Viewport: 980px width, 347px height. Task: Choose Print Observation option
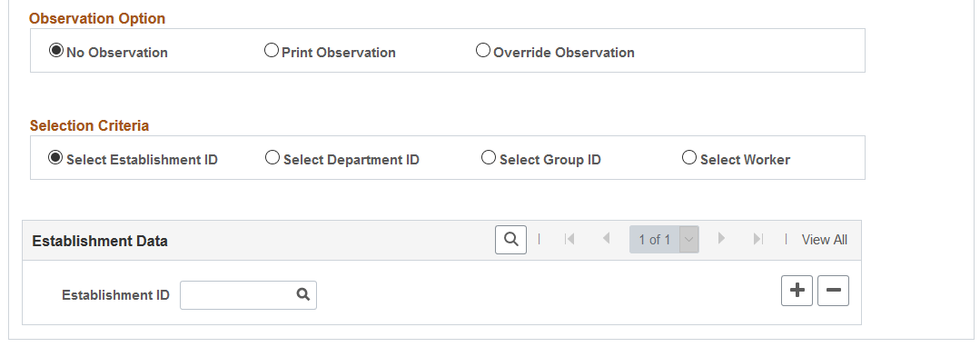[272, 51]
